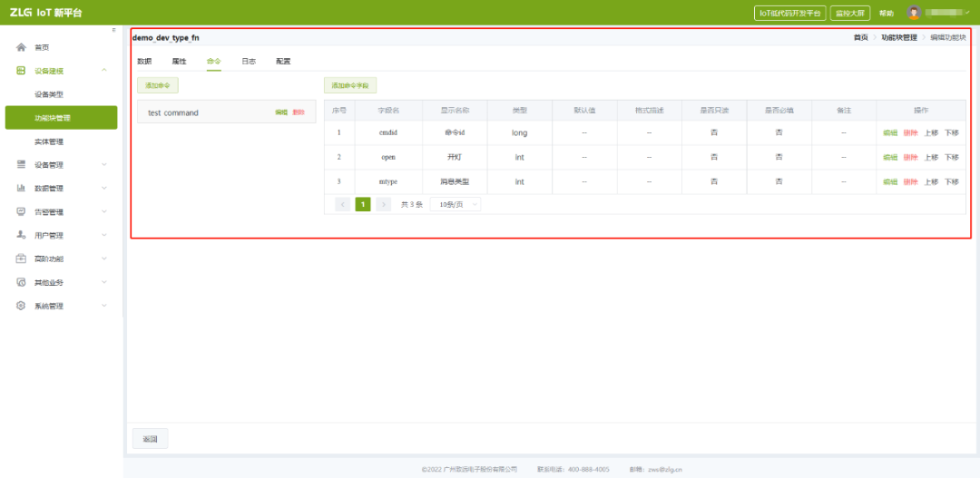Collapse the sidebar with the top toggle icon
The image size is (980, 478).
point(113,30)
